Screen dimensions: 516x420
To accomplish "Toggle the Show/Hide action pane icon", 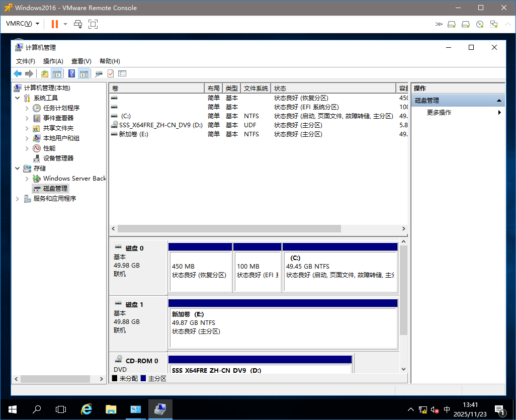I will point(84,74).
